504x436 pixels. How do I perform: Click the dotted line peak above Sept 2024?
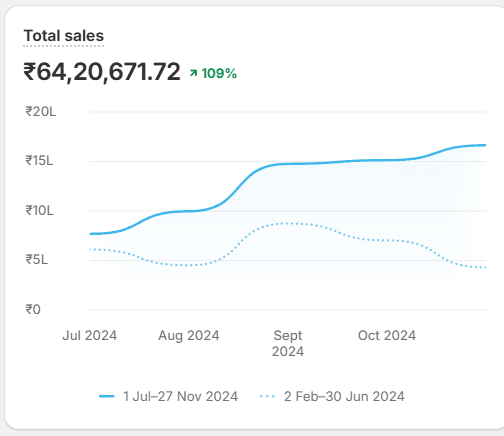[x=289, y=223]
